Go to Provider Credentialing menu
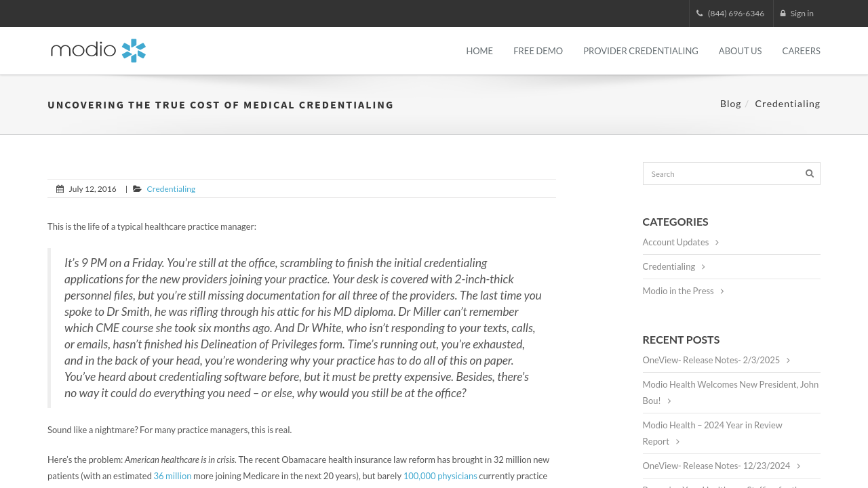 click(641, 51)
